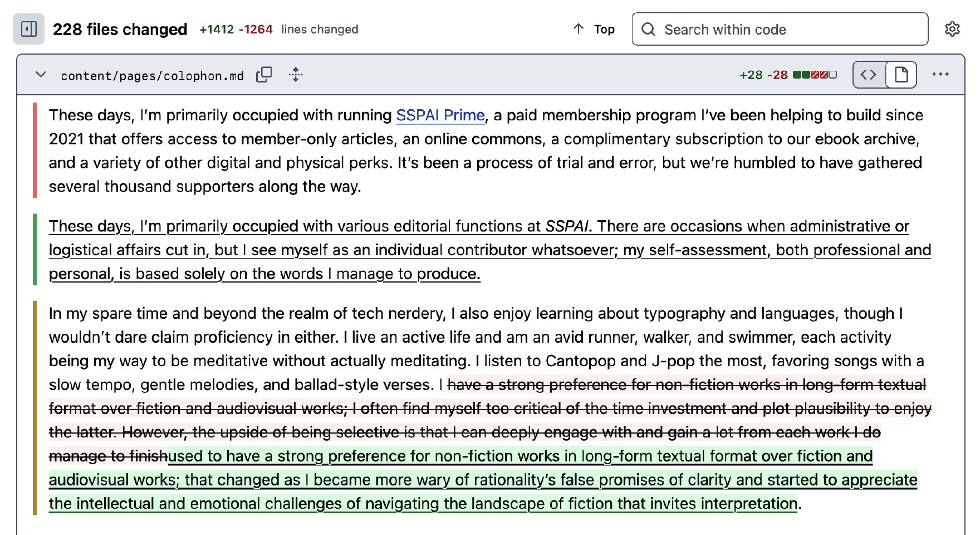This screenshot has height=535, width=980.
Task: Copy the colophon.md file path
Action: (x=264, y=75)
